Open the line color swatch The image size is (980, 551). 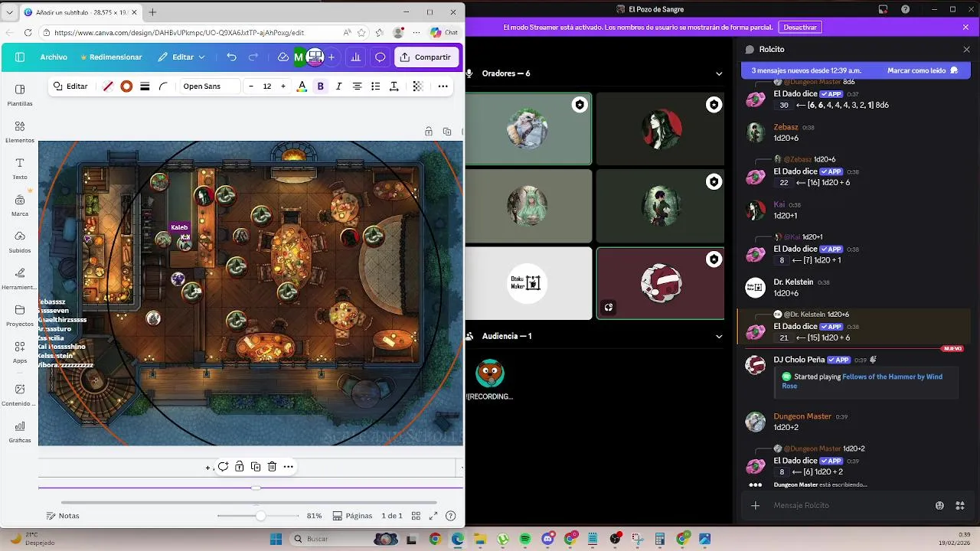tap(108, 86)
